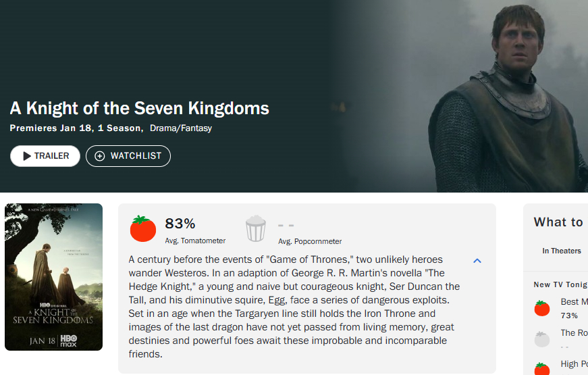Screen dimensions: 588x375
Task: Collapse the synopsis with the chevron
Action: tap(477, 261)
